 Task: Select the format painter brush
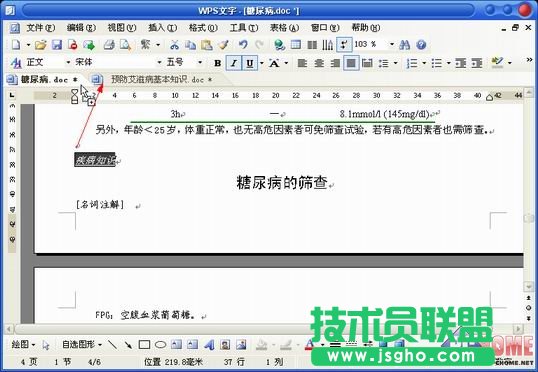click(223, 45)
